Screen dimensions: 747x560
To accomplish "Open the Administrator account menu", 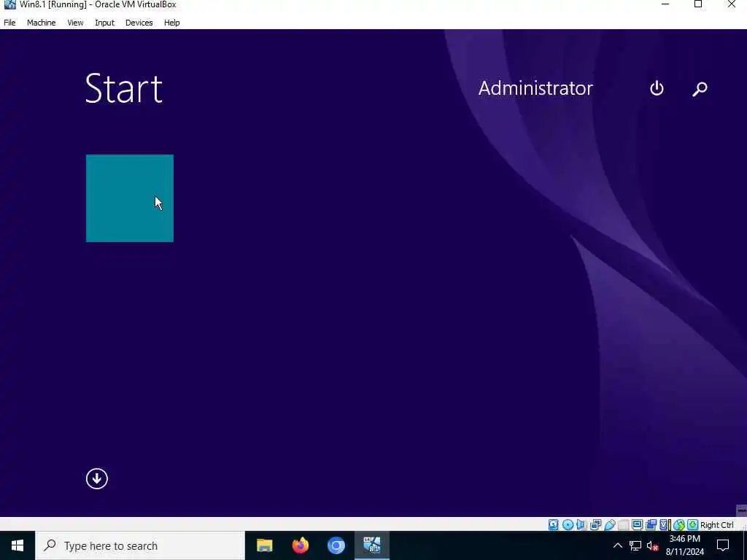I will (535, 88).
